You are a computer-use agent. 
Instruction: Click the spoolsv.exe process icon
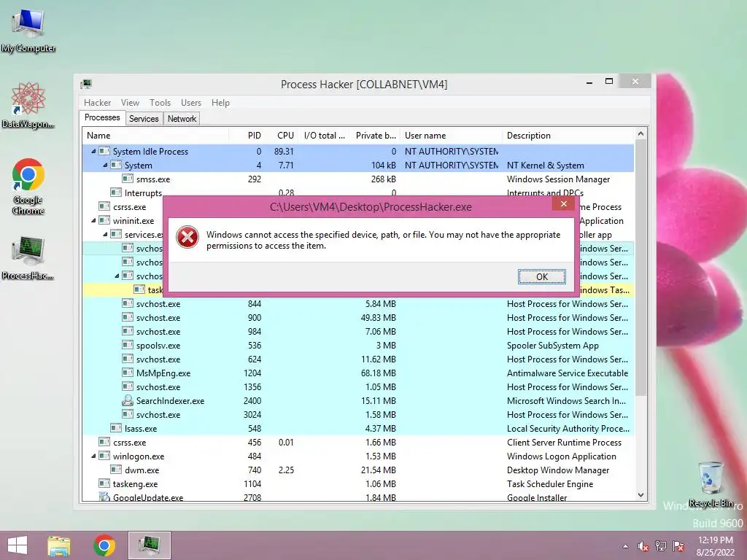pos(127,345)
